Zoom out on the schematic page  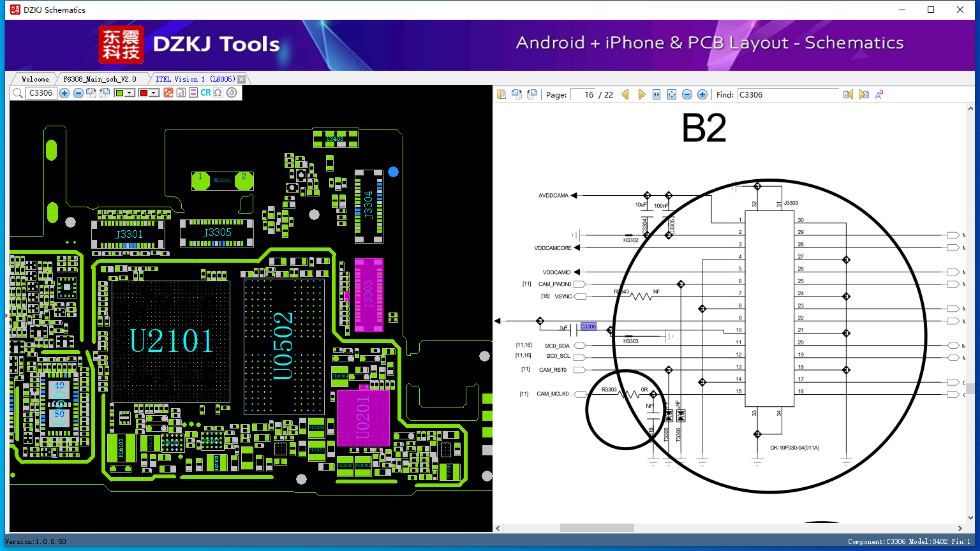[x=687, y=94]
